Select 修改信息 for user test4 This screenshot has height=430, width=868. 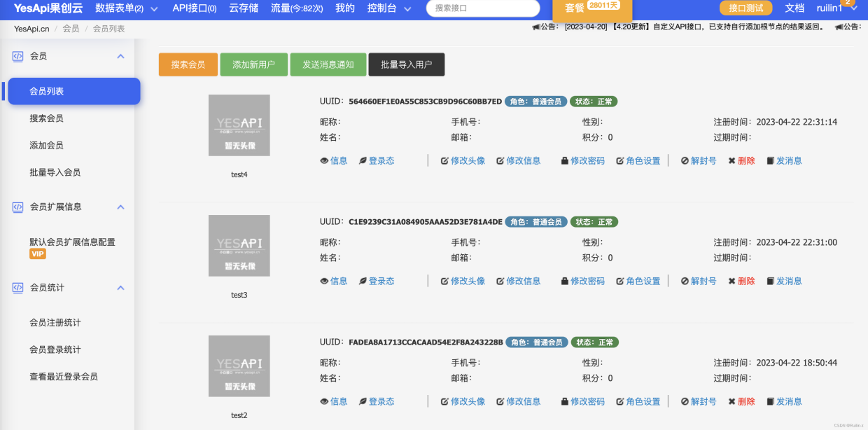[x=521, y=160]
